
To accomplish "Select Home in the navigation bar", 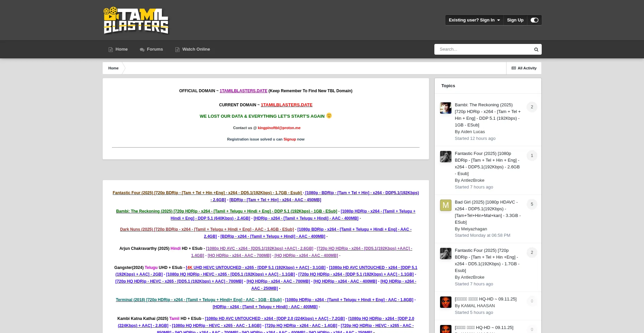I will [x=118, y=49].
